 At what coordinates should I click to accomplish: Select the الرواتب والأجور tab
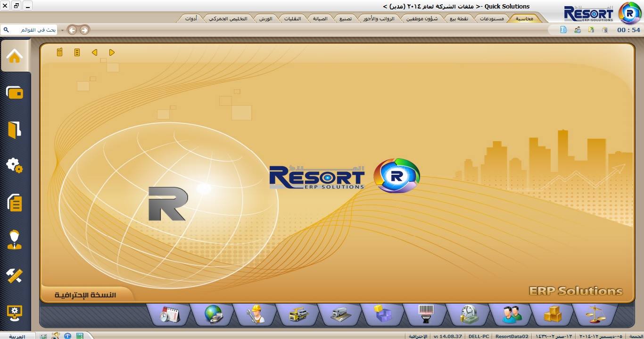[x=379, y=18]
